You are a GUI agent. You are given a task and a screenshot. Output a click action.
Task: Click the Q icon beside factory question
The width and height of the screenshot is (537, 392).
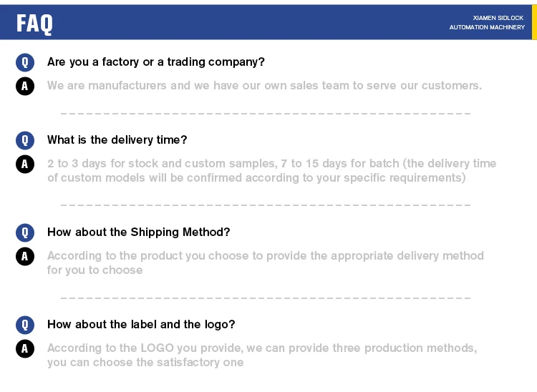click(x=24, y=62)
